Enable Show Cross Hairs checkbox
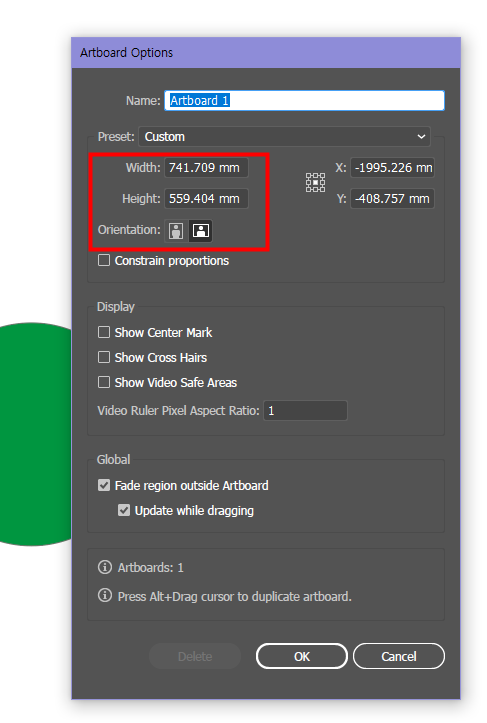Viewport: 487px width, 723px height. tap(104, 357)
